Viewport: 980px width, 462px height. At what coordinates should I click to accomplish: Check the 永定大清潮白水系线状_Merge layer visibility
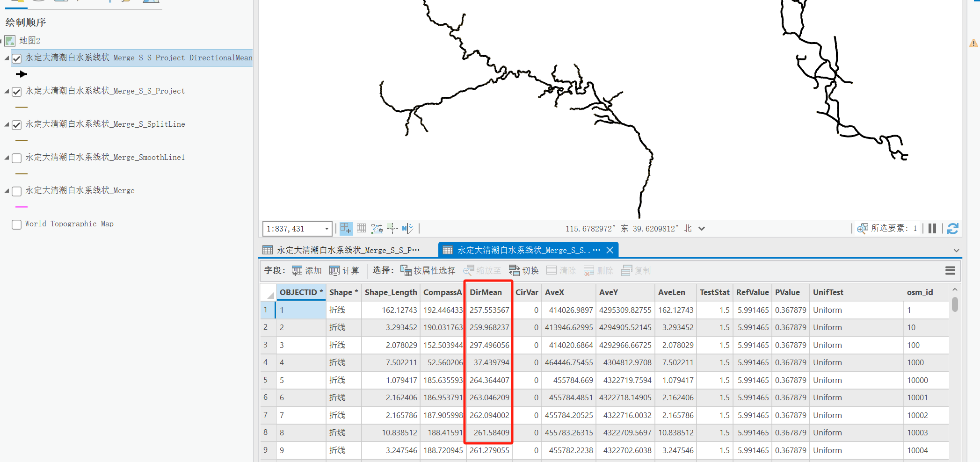pos(17,191)
